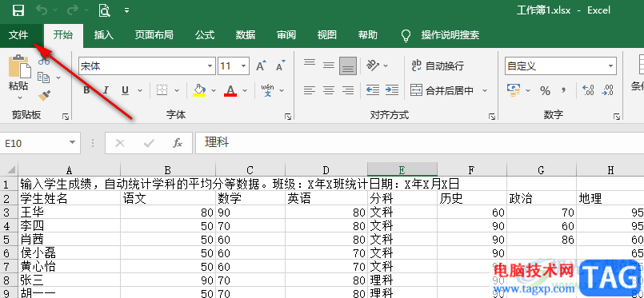Click the Name Box showing E10
The width and height of the screenshot is (644, 298).
coord(39,143)
